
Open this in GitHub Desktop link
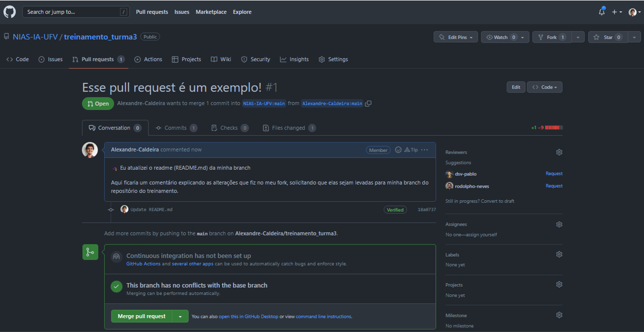coord(249,316)
